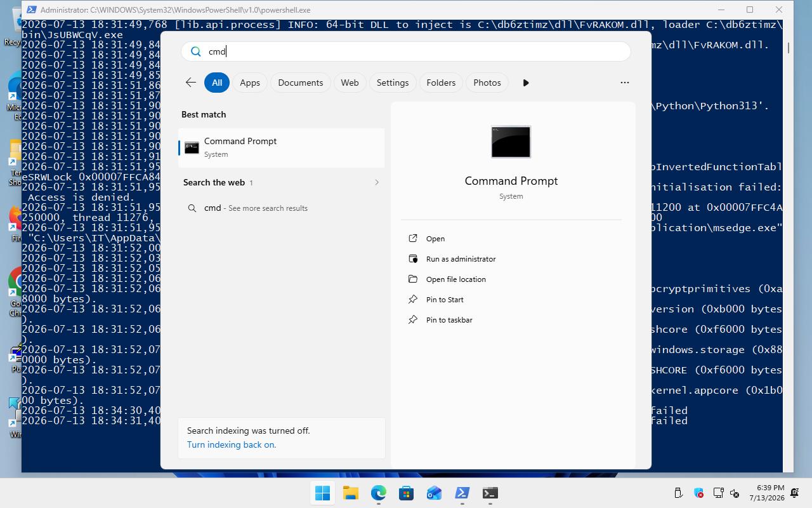Switch to the Documents filter tab
The height and width of the screenshot is (508, 812).
coord(301,83)
